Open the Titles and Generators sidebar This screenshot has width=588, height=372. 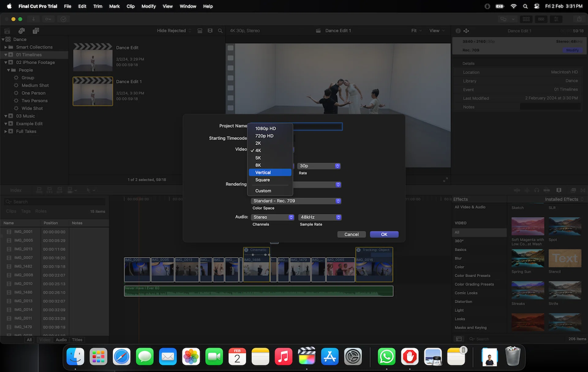(x=36, y=31)
